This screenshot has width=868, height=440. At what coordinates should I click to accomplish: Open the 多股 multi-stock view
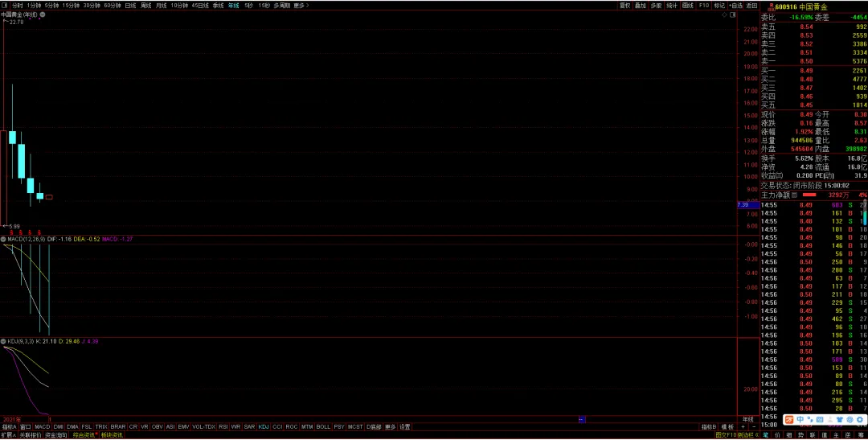656,5
